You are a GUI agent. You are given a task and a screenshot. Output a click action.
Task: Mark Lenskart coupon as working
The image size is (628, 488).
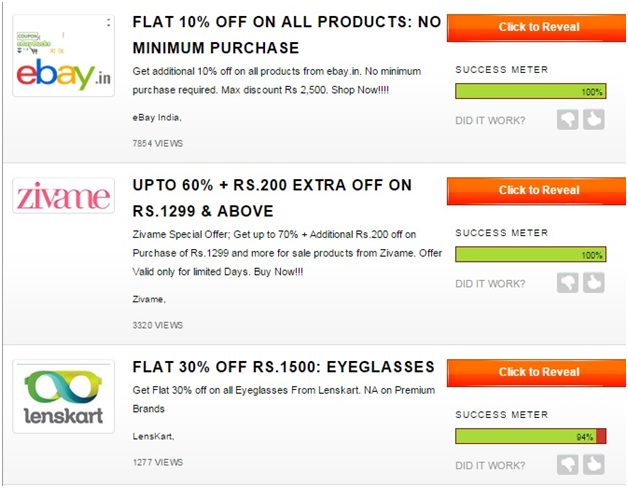click(x=594, y=464)
